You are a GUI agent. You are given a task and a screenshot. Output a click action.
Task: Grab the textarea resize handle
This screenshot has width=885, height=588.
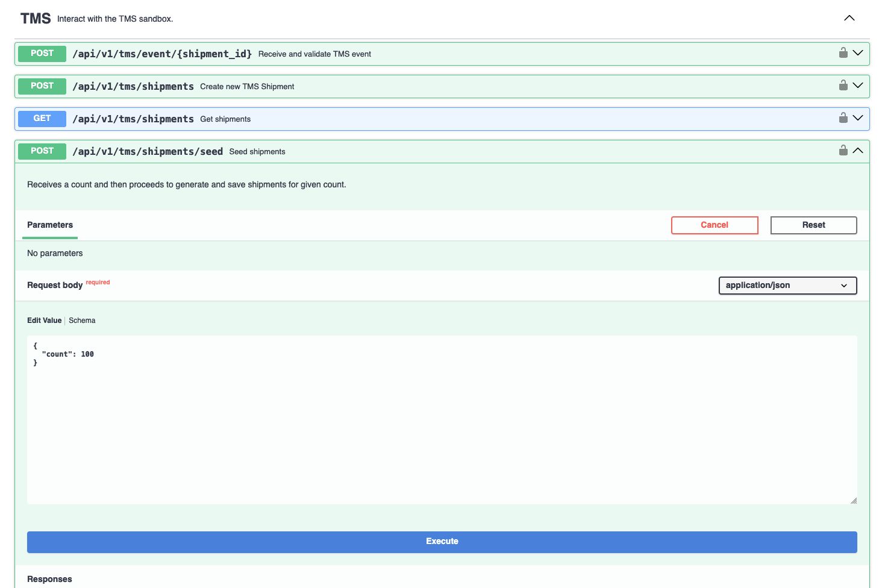pos(853,500)
